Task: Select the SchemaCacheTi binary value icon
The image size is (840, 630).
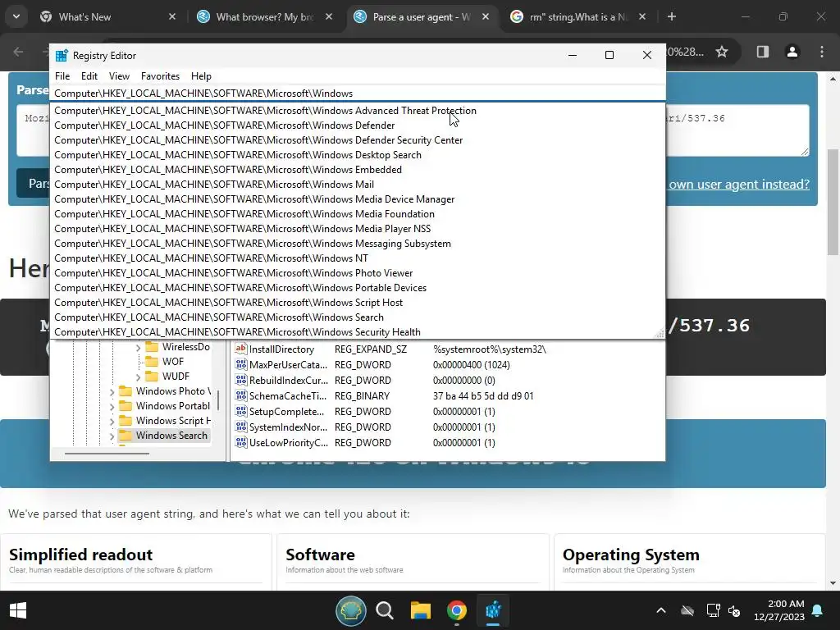Action: point(241,396)
